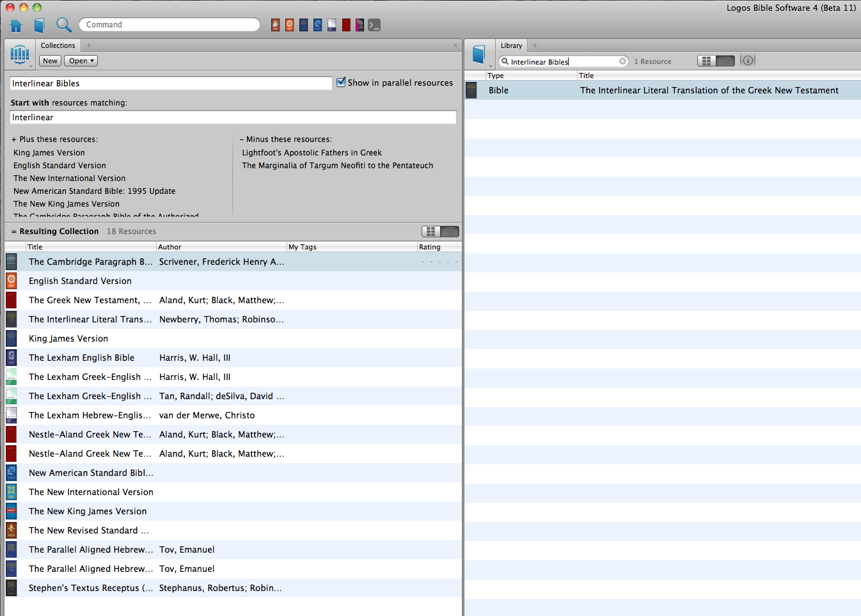The height and width of the screenshot is (616, 861).
Task: Expand the Collections panel menu arrow
Action: tap(31, 66)
